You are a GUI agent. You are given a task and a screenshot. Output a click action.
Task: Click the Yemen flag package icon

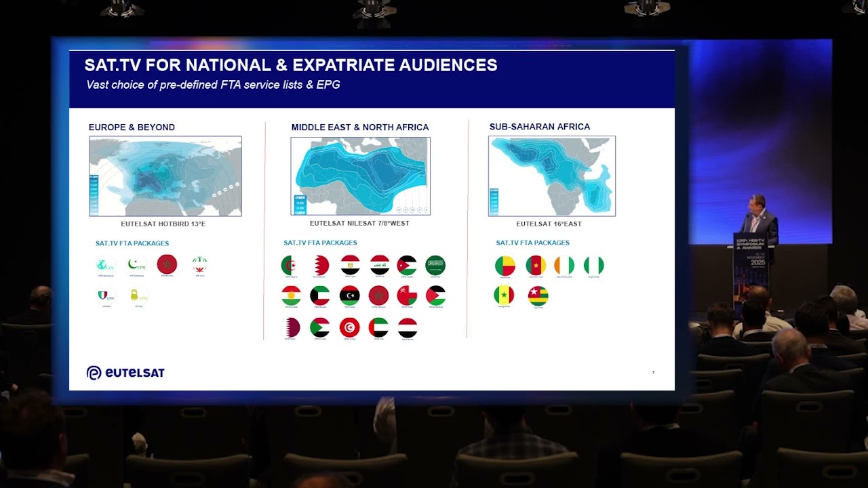tap(407, 327)
